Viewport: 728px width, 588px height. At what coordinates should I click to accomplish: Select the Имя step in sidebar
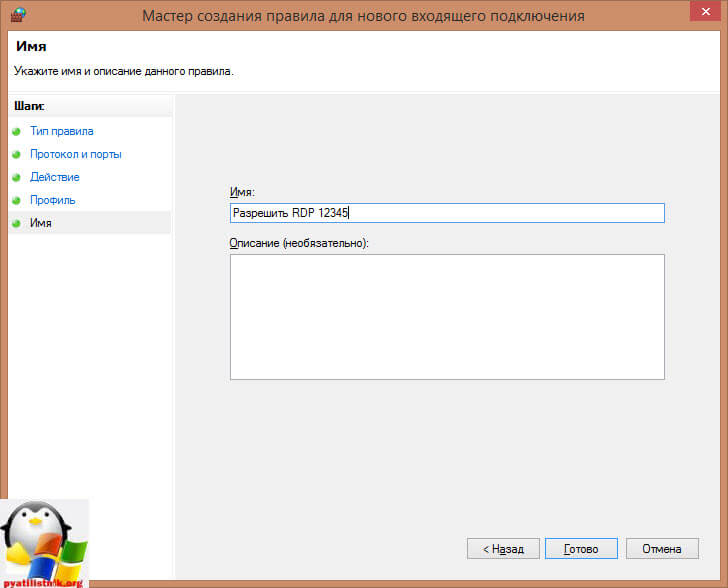[x=41, y=223]
